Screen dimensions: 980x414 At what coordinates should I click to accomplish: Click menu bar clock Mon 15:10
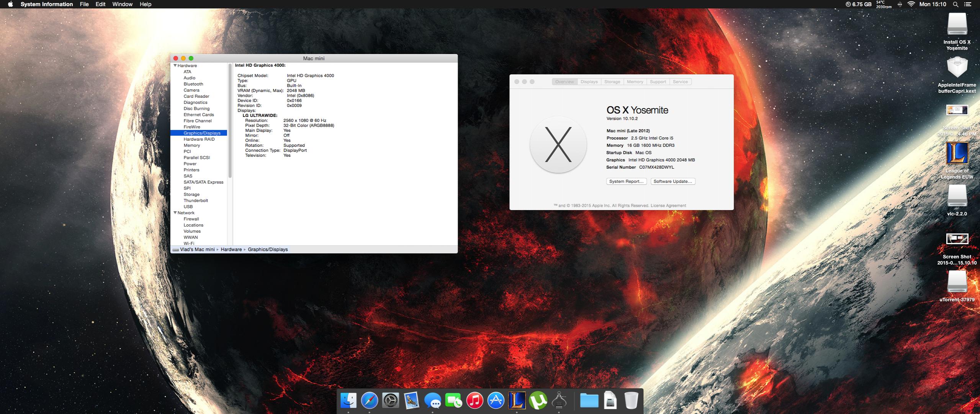(933, 4)
